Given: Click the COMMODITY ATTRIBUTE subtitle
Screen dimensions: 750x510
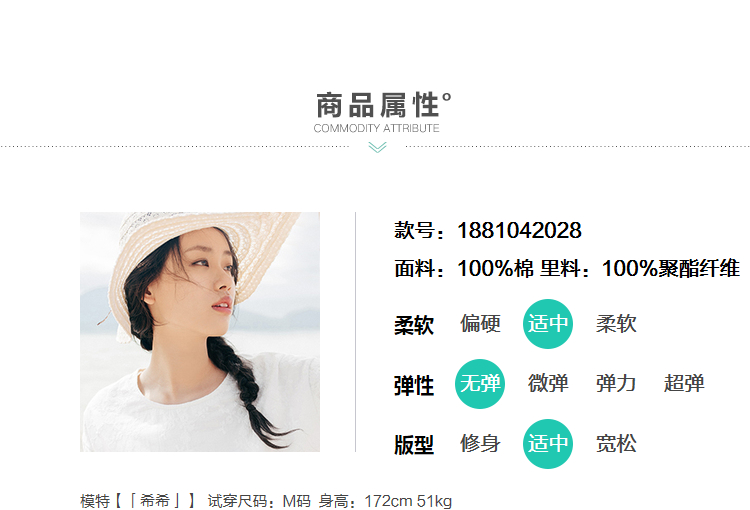Looking at the screenshot, I should pyautogui.click(x=376, y=128).
